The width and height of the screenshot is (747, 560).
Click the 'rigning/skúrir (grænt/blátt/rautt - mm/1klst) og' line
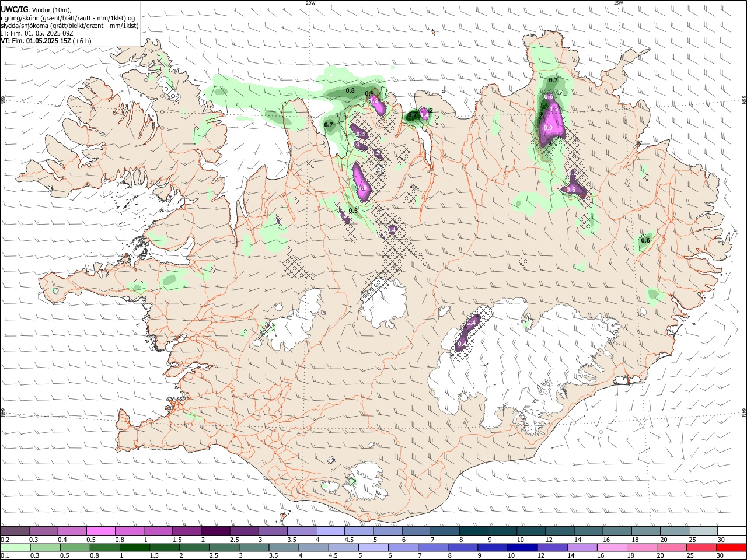[68, 17]
